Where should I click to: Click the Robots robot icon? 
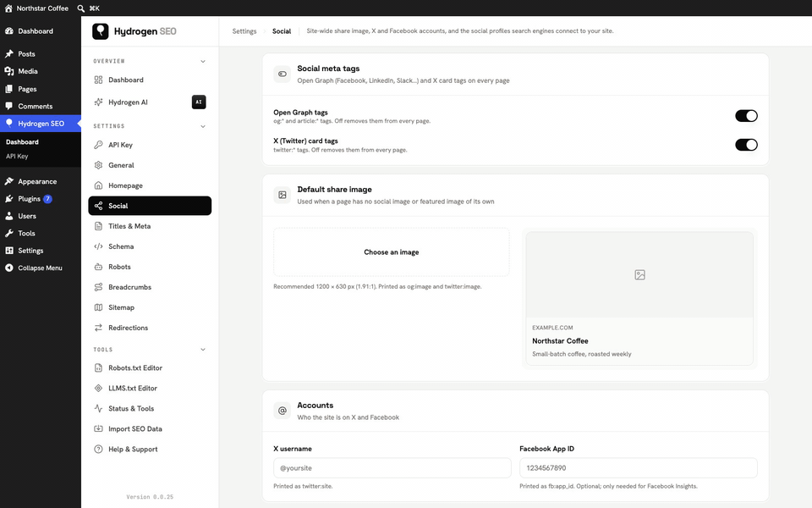[x=98, y=267]
